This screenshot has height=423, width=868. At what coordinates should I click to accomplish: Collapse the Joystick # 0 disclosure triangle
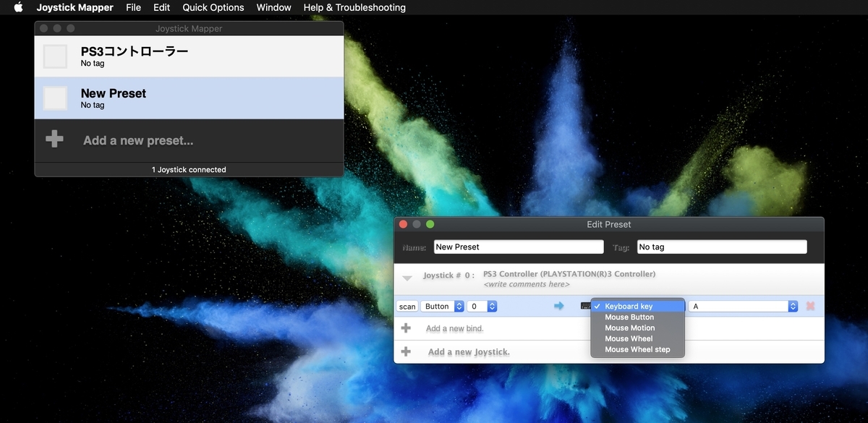pyautogui.click(x=407, y=278)
